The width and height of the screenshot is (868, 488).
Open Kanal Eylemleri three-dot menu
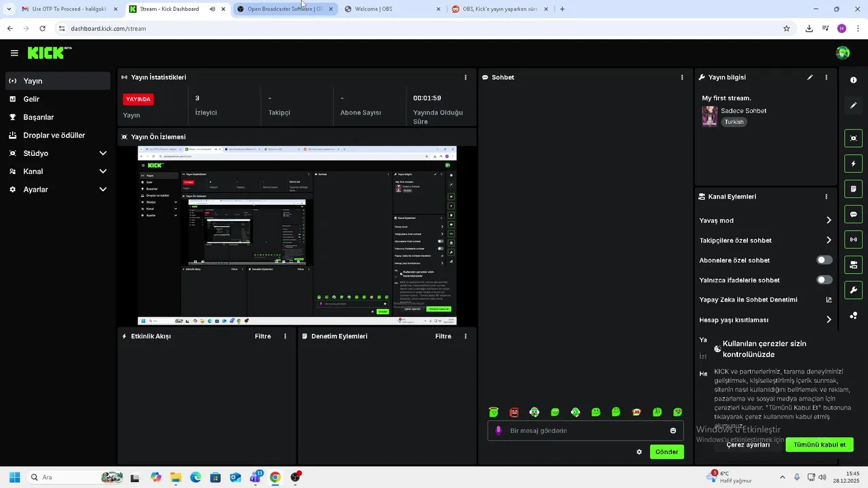point(826,197)
